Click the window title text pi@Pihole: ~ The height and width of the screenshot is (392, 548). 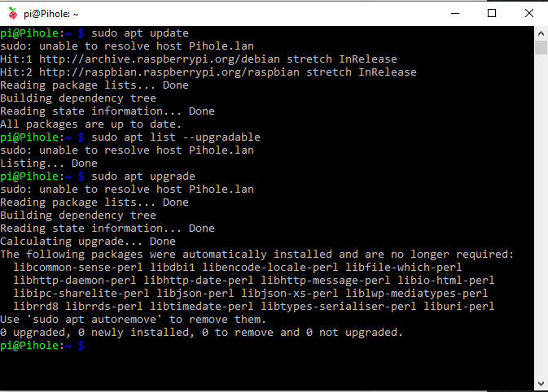pos(51,14)
